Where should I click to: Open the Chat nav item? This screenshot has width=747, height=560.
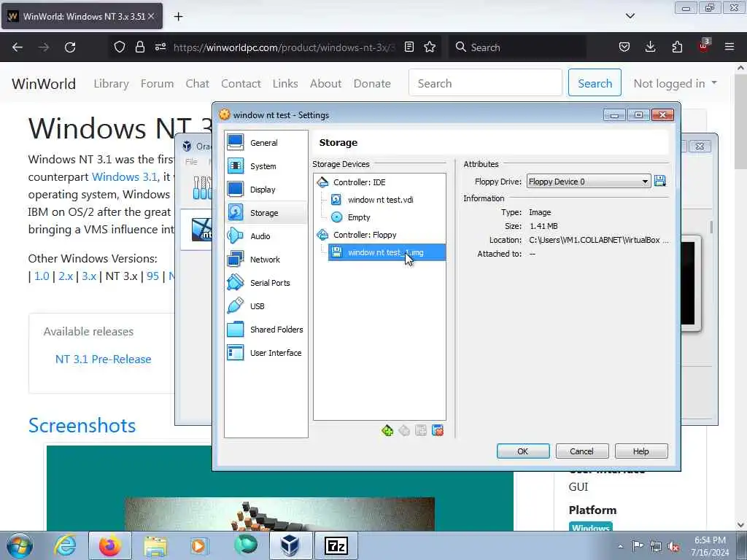point(197,84)
